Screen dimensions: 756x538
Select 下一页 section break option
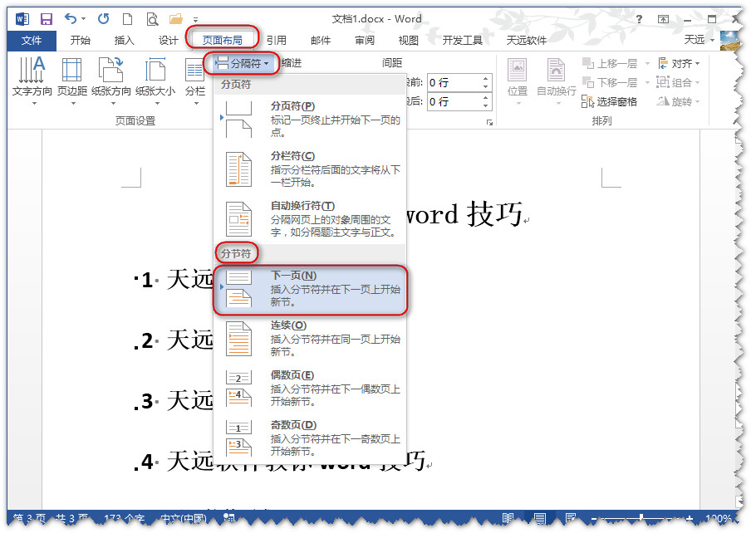point(311,290)
